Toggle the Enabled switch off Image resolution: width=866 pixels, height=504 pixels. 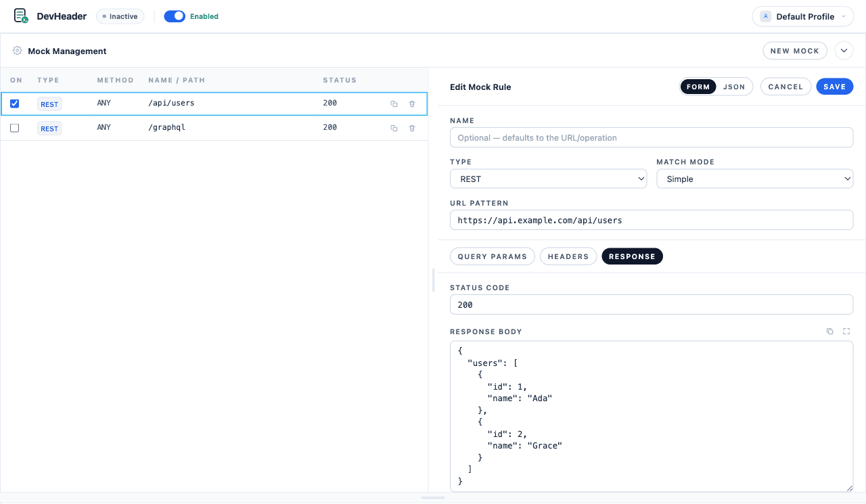click(x=175, y=16)
